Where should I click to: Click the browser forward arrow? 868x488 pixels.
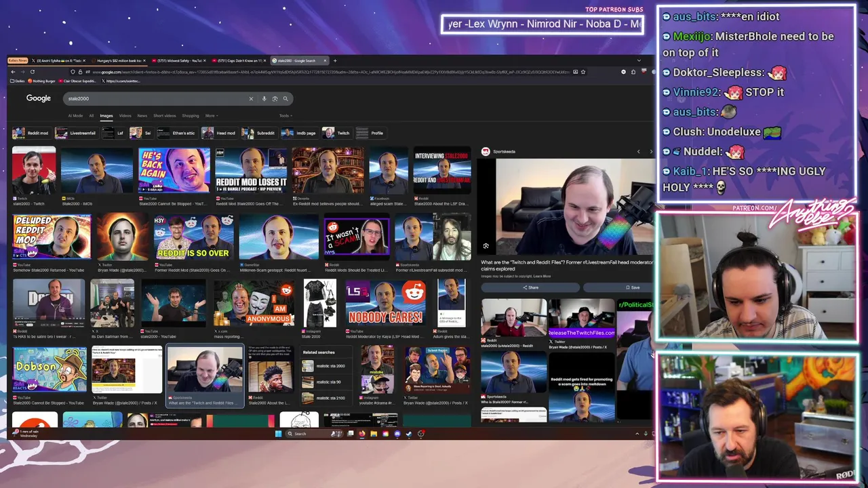click(22, 72)
